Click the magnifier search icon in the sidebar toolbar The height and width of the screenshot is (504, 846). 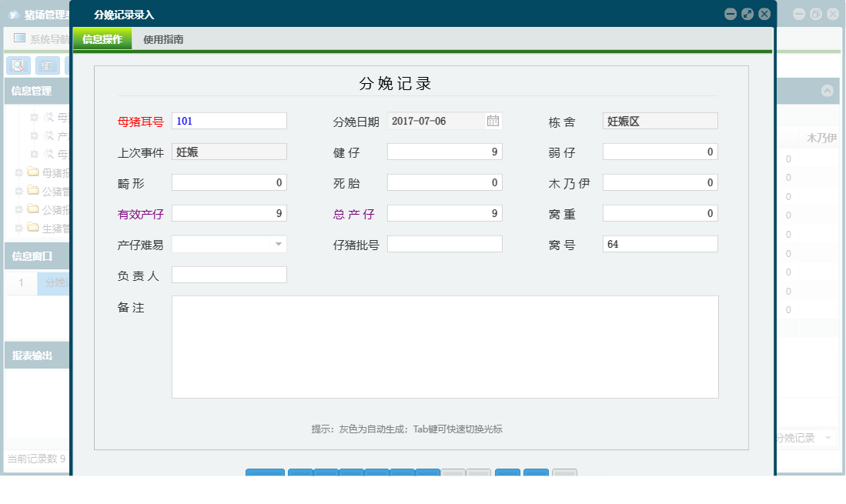click(x=18, y=65)
